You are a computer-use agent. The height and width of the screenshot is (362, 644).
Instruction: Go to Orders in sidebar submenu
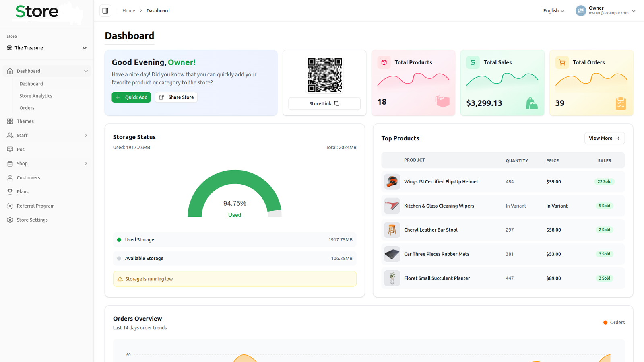[27, 108]
